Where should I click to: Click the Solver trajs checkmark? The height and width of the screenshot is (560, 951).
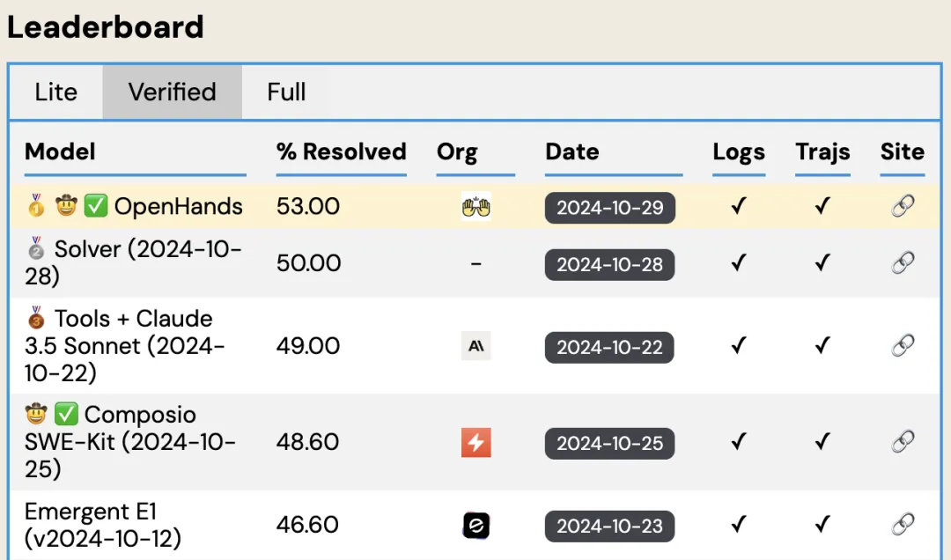click(822, 263)
